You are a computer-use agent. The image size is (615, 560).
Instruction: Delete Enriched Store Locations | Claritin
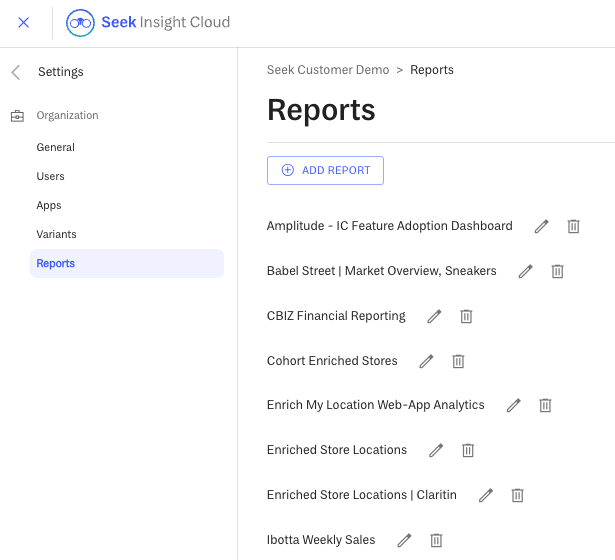(517, 496)
